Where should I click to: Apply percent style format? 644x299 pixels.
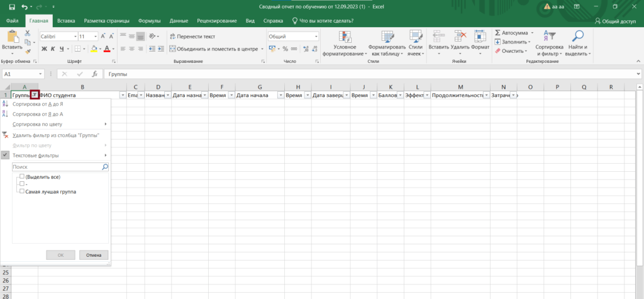tap(285, 49)
